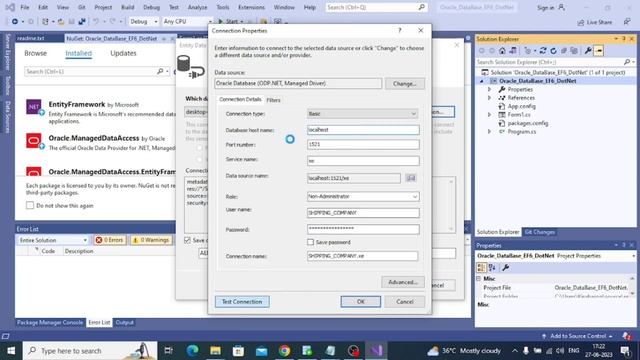Click the Preview Selected Items icon

599,51
